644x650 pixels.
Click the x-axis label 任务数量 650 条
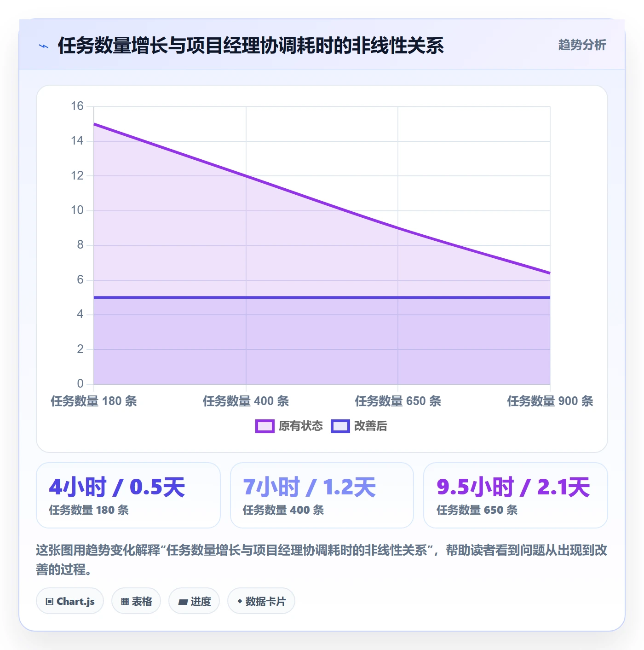pyautogui.click(x=398, y=401)
